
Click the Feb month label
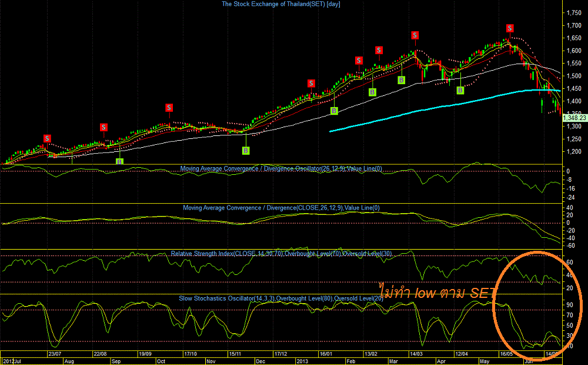pos(350,361)
